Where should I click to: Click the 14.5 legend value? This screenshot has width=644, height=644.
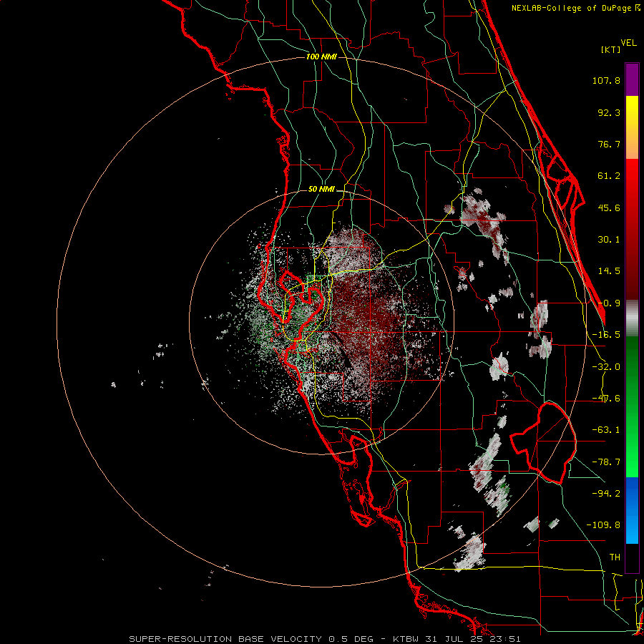(x=609, y=271)
